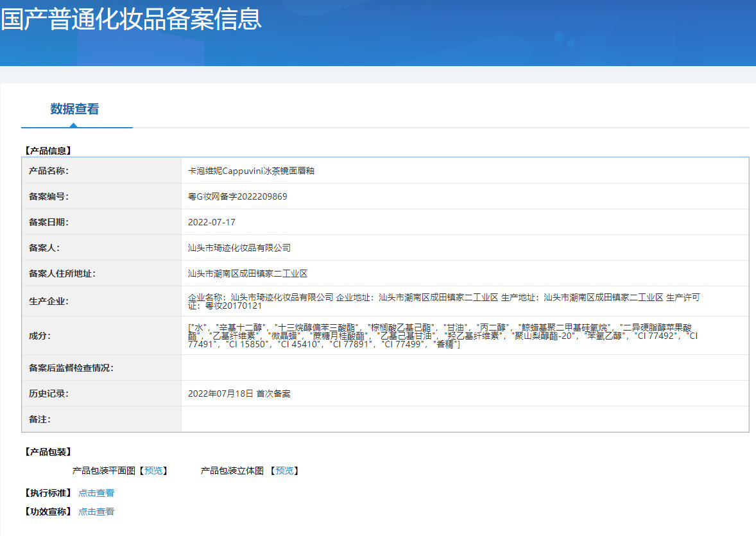
Task: Click the 【执行标准】 label
Action: [x=48, y=493]
